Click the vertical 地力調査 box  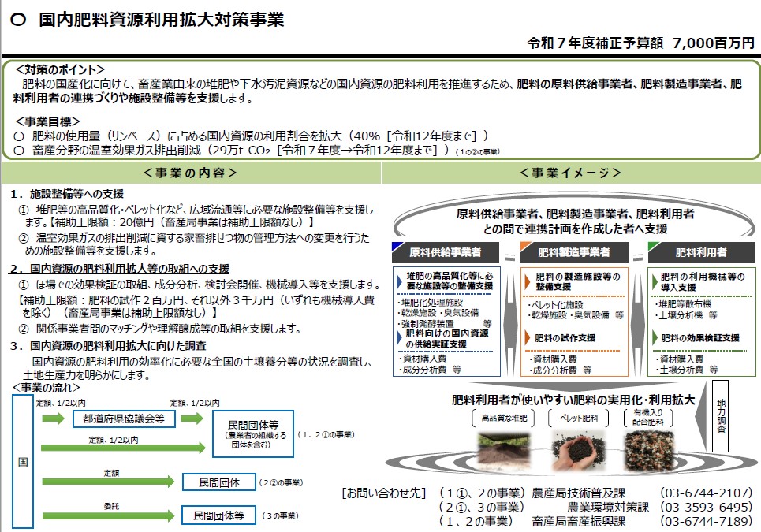(720, 416)
